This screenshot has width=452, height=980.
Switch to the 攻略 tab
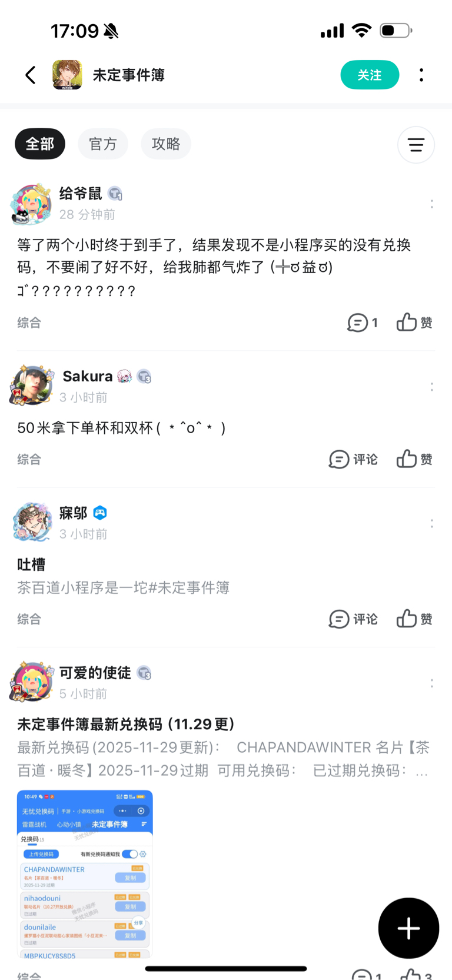click(x=166, y=144)
